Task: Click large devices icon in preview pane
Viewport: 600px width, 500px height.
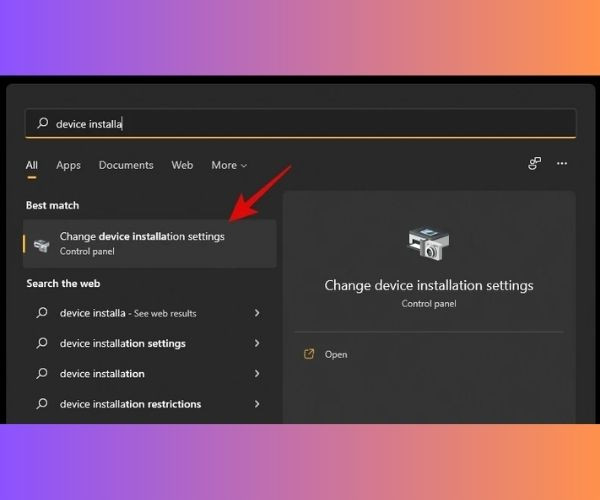Action: (428, 243)
